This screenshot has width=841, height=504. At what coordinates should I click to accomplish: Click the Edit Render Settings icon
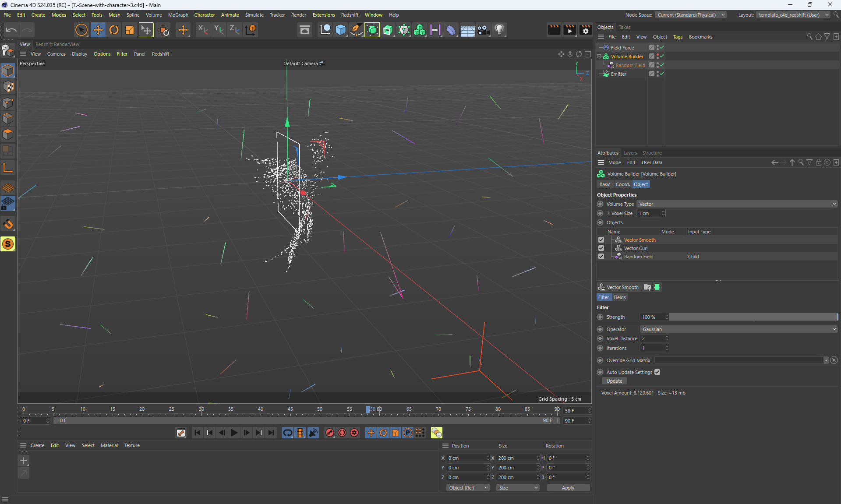point(585,30)
